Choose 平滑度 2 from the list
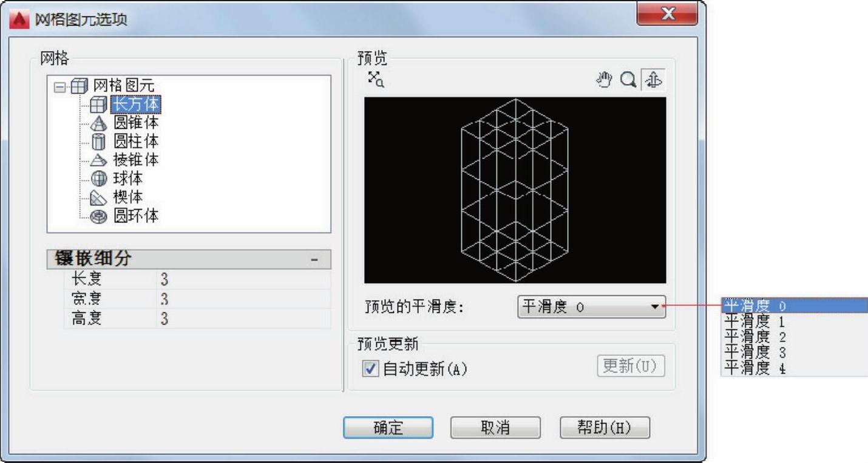 pos(795,337)
